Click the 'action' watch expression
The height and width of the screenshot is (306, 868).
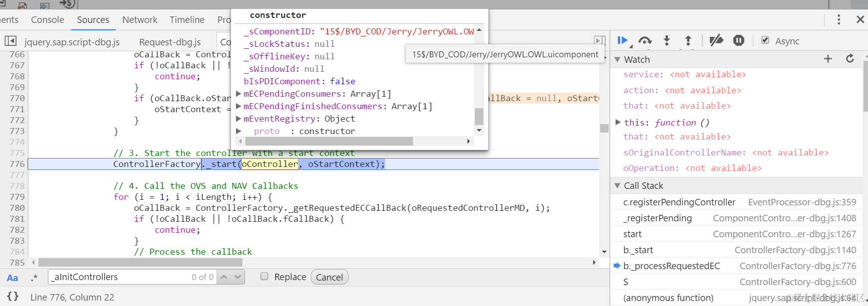click(682, 90)
